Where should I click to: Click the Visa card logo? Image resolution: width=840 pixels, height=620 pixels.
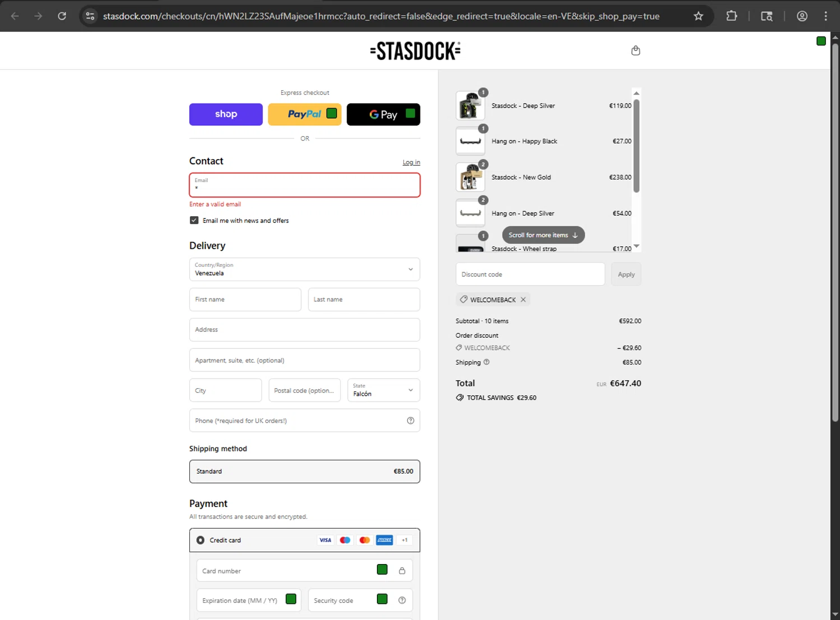[325, 540]
